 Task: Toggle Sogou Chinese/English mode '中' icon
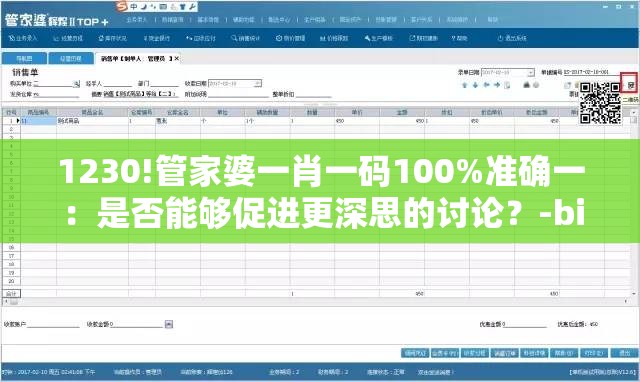point(134,7)
